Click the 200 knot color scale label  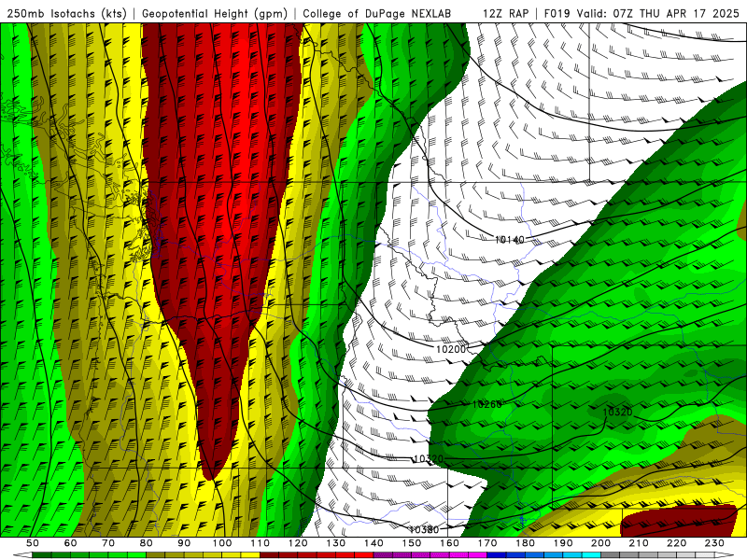600,543
